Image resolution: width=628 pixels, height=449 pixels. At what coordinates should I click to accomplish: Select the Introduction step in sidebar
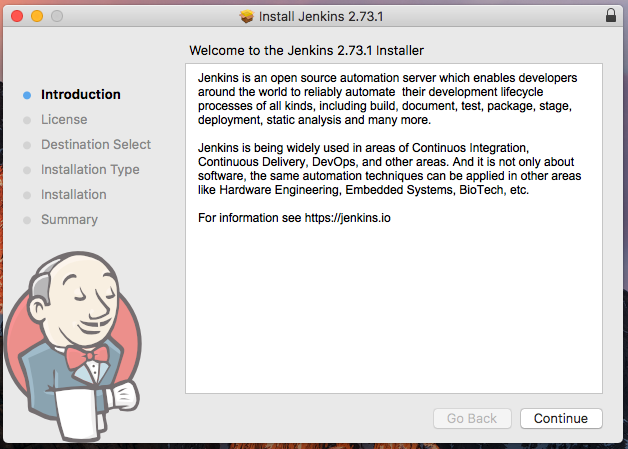[x=81, y=95]
